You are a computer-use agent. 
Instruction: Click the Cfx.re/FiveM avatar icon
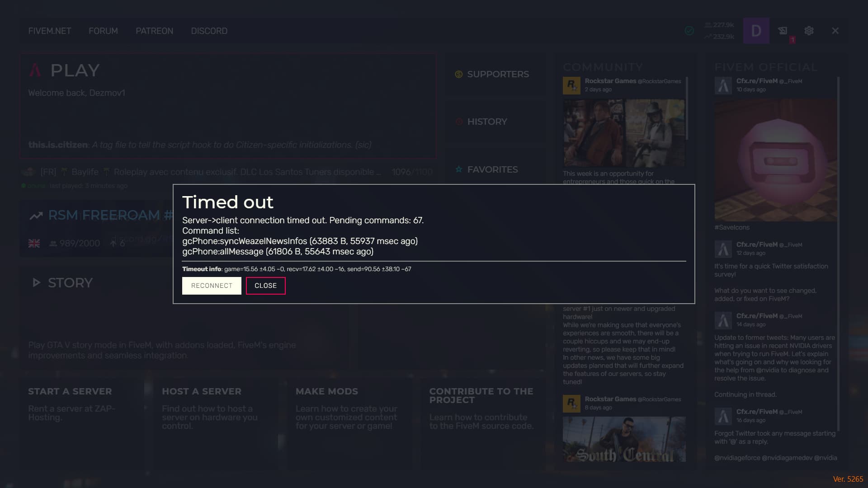[x=722, y=85]
